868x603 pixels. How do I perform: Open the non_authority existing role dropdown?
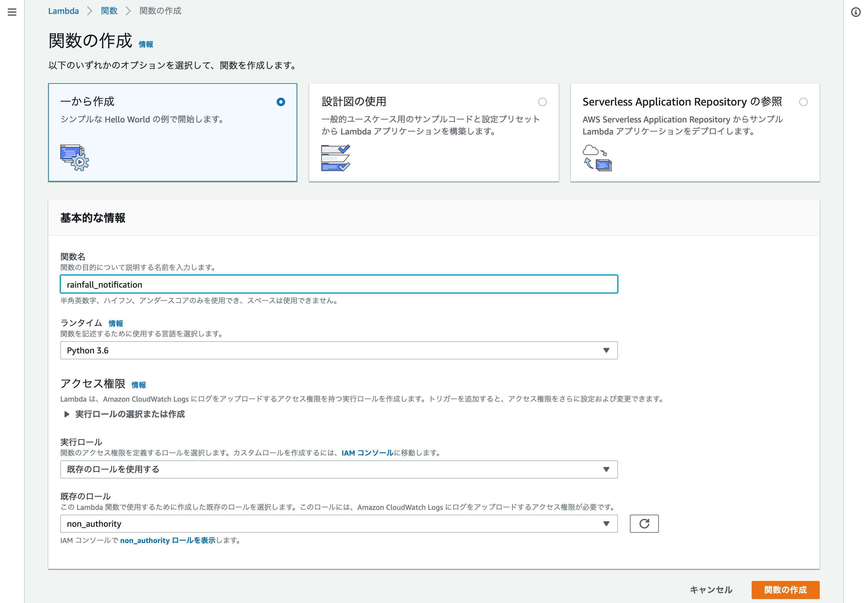click(x=339, y=524)
